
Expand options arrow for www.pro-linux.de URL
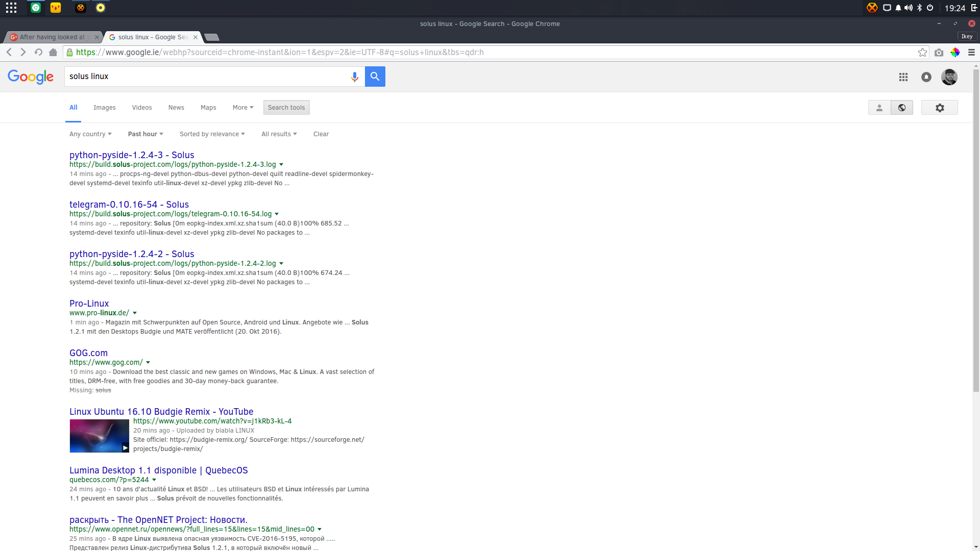tap(135, 313)
